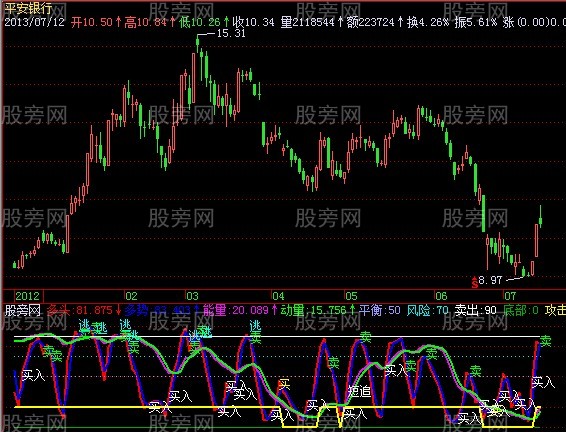This screenshot has height=432, width=566.
Task: Click the 底部:0 indicator value
Action: (x=521, y=310)
